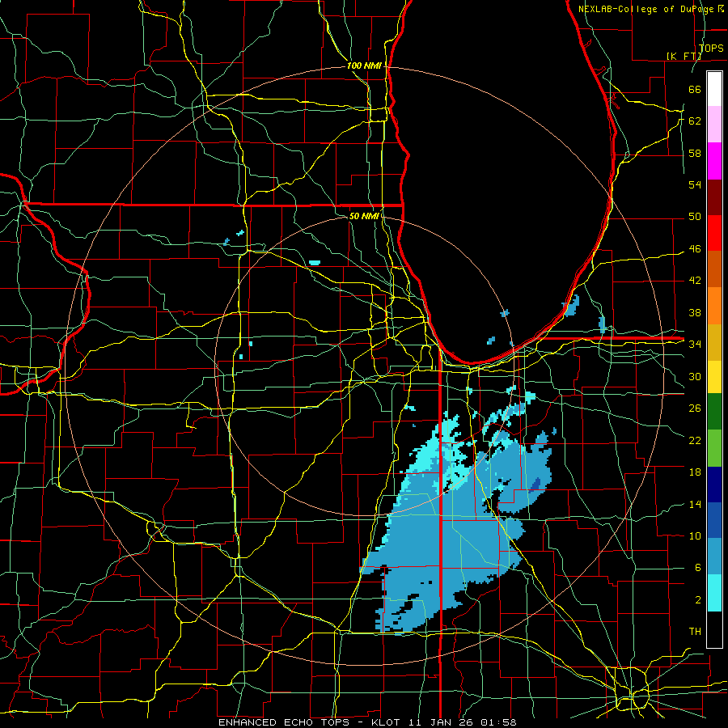Image resolution: width=728 pixels, height=728 pixels.
Task: Click the navy blue legend swatch
Action: click(714, 485)
